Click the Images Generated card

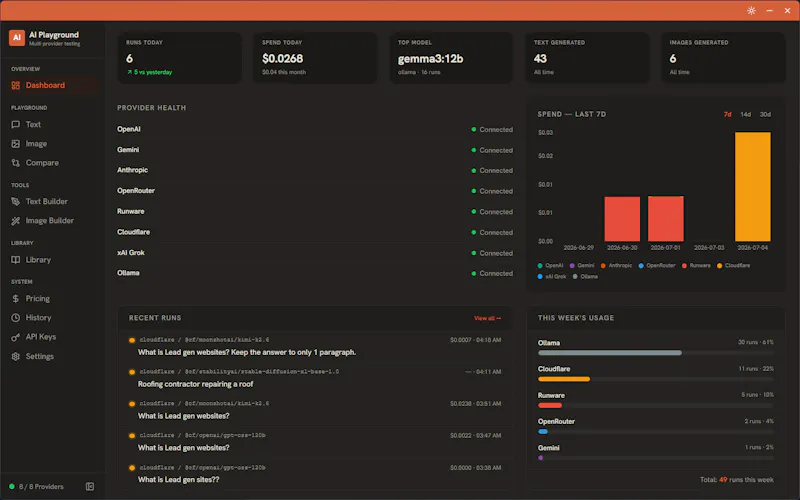click(723, 58)
